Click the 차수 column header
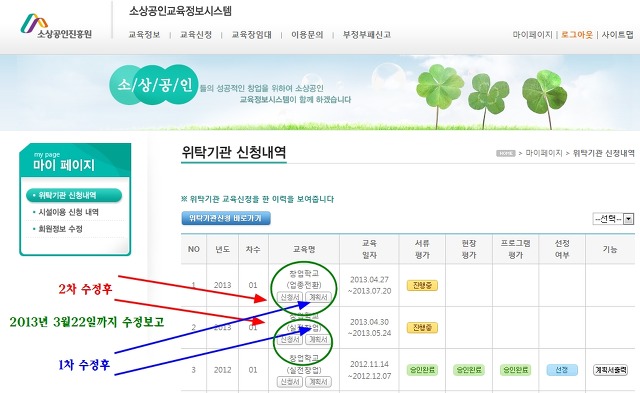Image resolution: width=640 pixels, height=393 pixels. 253,249
